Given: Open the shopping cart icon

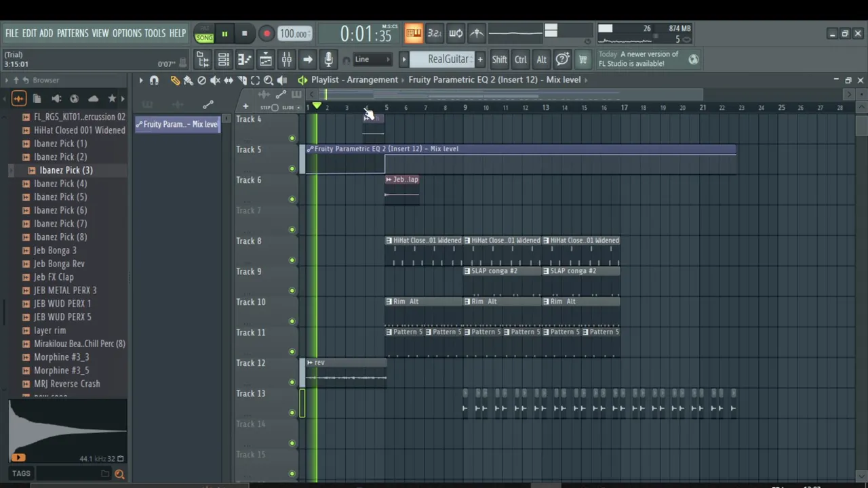Looking at the screenshot, I should pos(583,60).
